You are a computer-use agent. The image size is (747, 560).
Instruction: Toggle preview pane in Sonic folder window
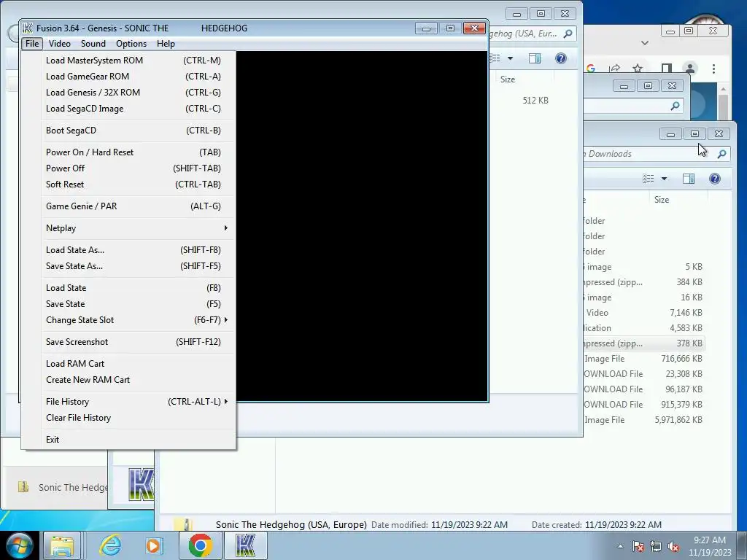[535, 58]
